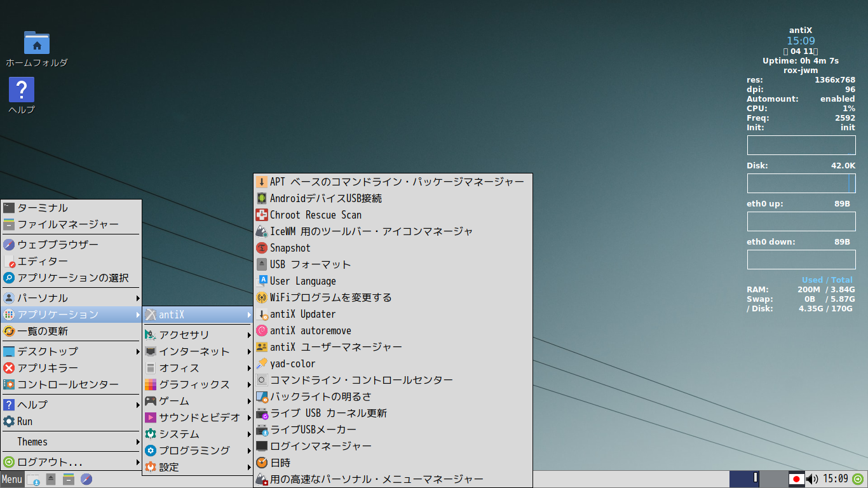
Task: Click the taskbar package installer icon
Action: coord(33,479)
